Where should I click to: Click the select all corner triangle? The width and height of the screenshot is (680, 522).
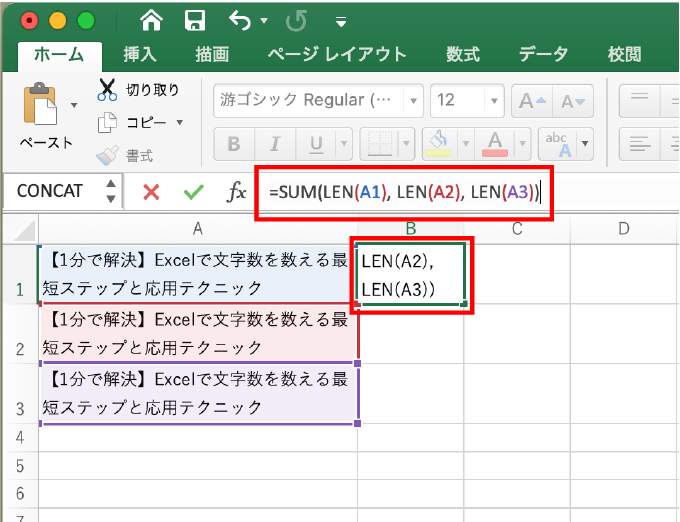tap(23, 230)
